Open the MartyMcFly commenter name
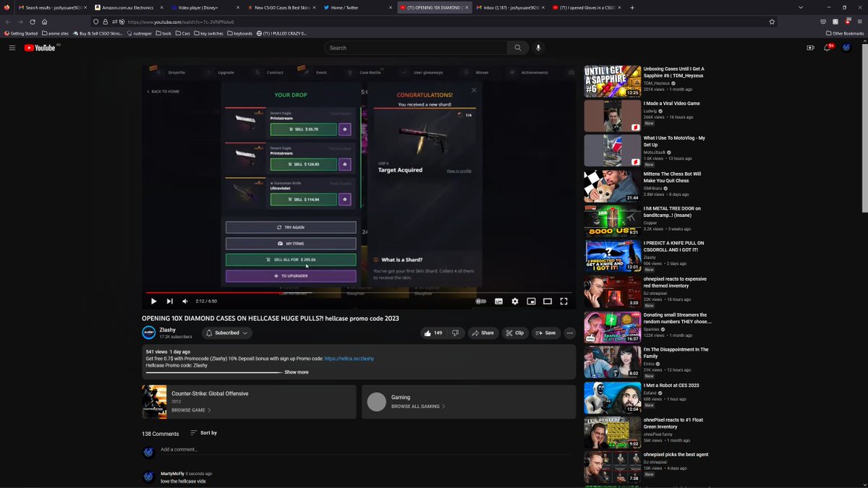This screenshot has width=868, height=488. (172, 474)
